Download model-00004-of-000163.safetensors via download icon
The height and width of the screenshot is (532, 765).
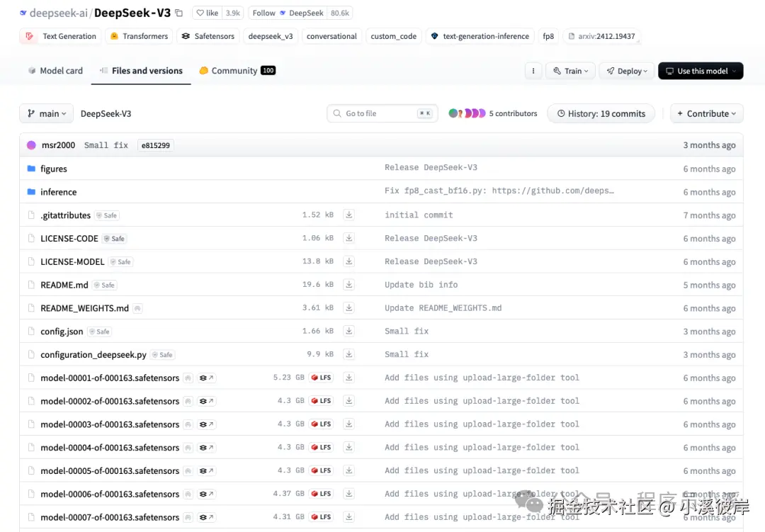coord(348,447)
